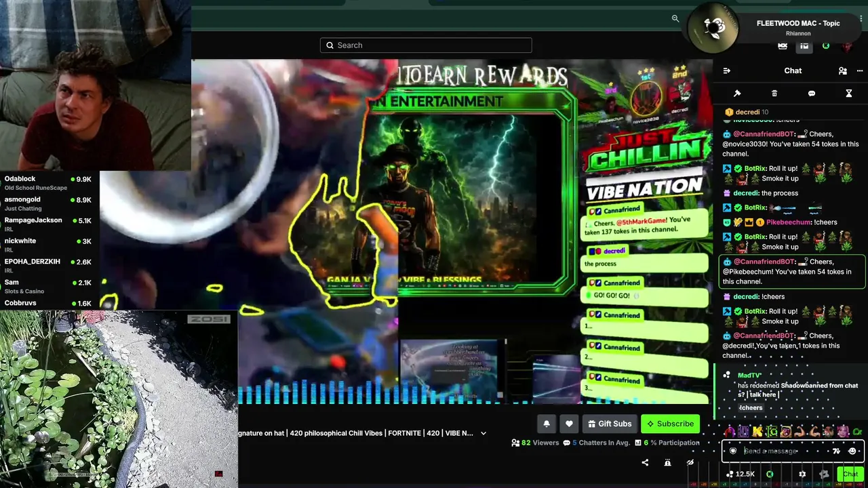Viewport: 868px width, 488px height.
Task: Click the green Subscribe button
Action: coord(670,424)
